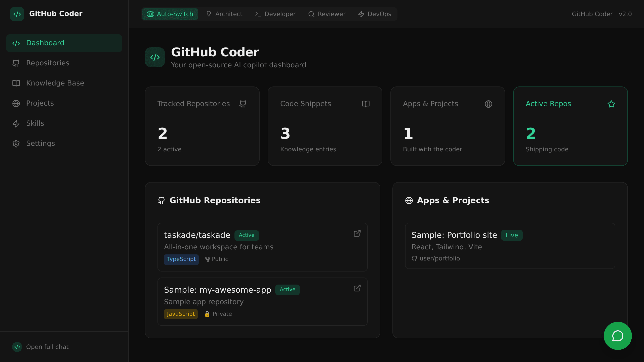
Task: Click the Settings gear icon
Action: (x=16, y=144)
